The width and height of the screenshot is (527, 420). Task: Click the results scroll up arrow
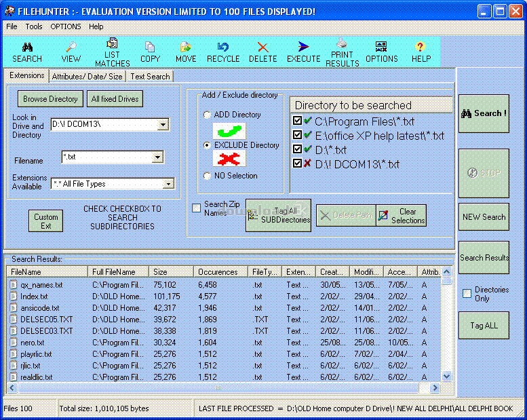pos(447,271)
